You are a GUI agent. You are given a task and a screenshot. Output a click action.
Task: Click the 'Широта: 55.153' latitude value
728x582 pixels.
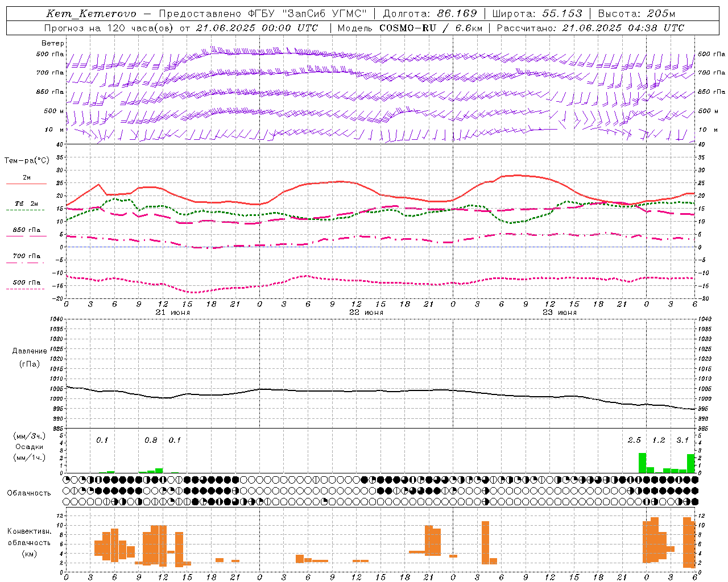coord(537,14)
